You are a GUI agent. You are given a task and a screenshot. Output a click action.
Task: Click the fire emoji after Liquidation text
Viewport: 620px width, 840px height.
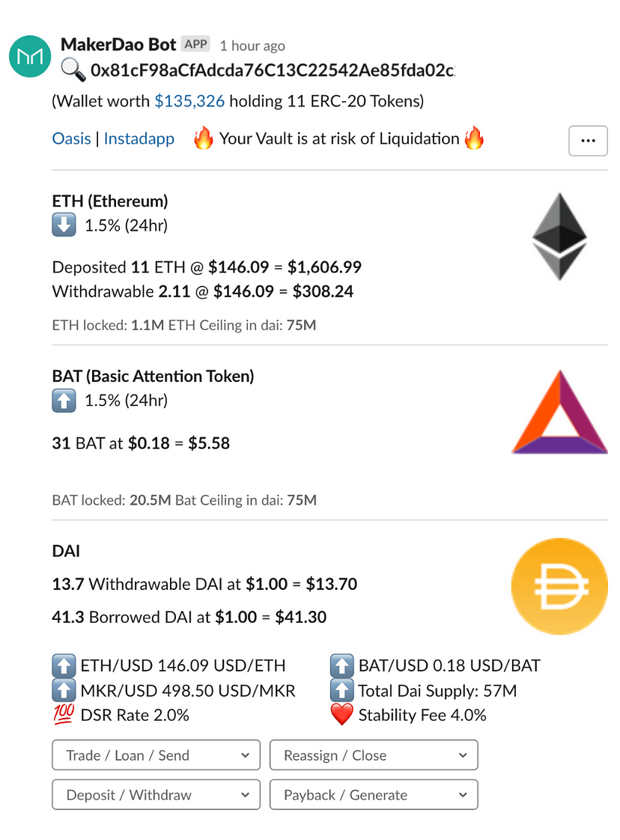tap(474, 139)
